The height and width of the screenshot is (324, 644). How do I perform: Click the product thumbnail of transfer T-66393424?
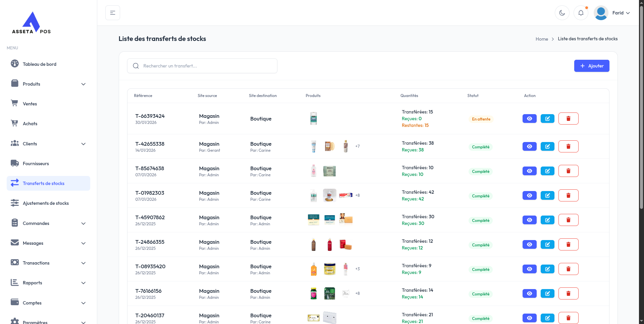tap(313, 119)
